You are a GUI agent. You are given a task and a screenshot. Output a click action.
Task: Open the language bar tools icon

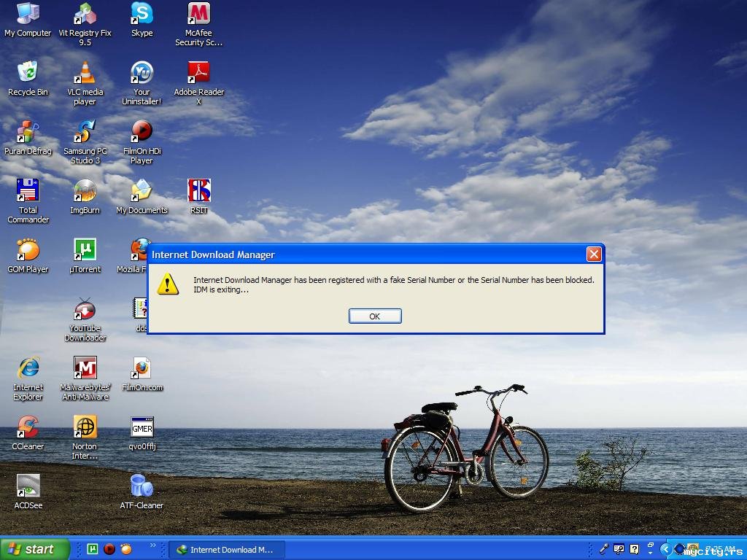point(619,549)
